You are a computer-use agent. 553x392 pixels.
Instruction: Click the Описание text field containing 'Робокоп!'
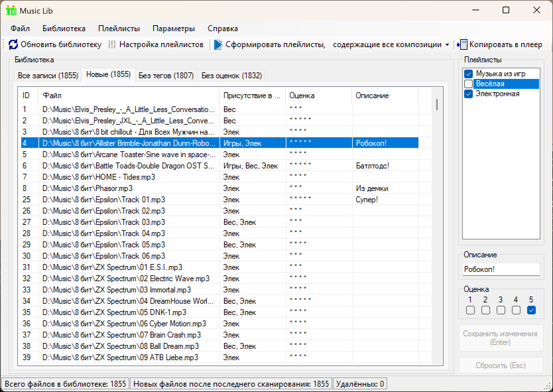coord(501,269)
